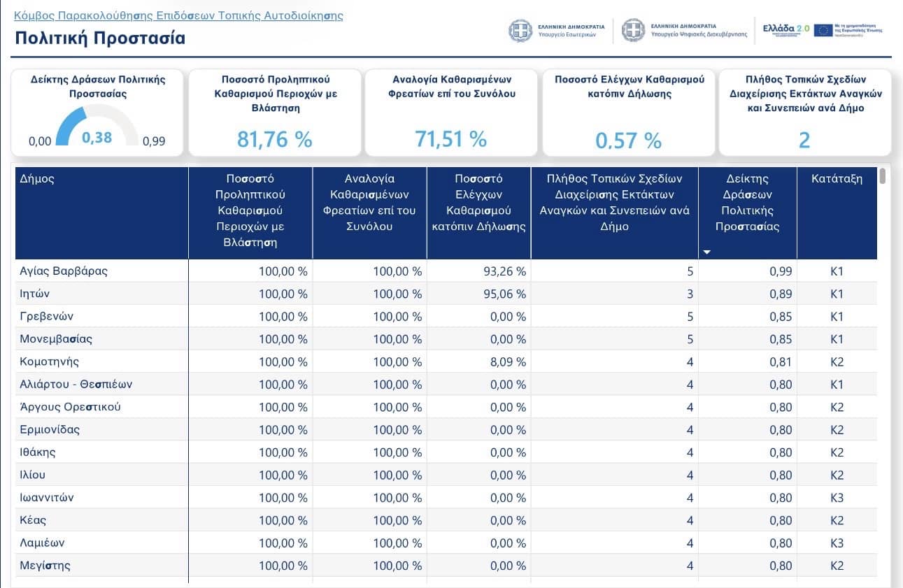Image resolution: width=903 pixels, height=588 pixels.
Task: Click the Υπουργείο Ψηφιακής Διακυβέρνησης emblem
Action: click(633, 30)
